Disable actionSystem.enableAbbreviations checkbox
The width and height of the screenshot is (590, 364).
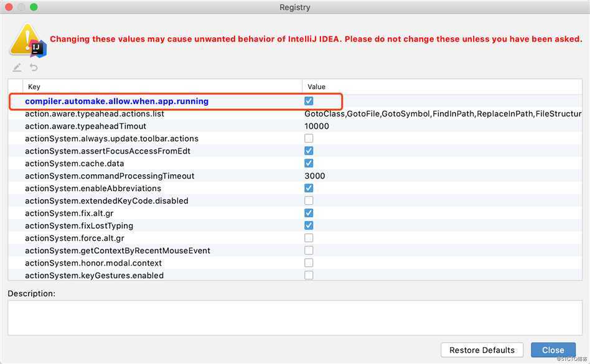pos(309,188)
